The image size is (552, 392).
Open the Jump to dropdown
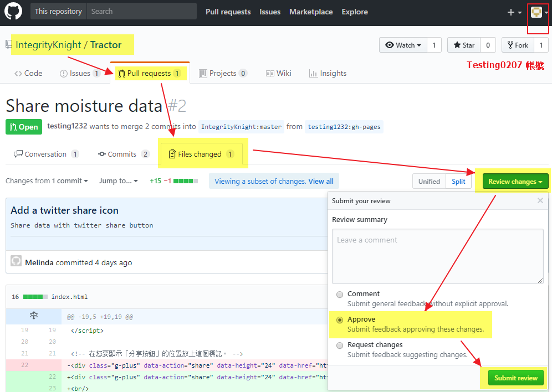click(118, 181)
